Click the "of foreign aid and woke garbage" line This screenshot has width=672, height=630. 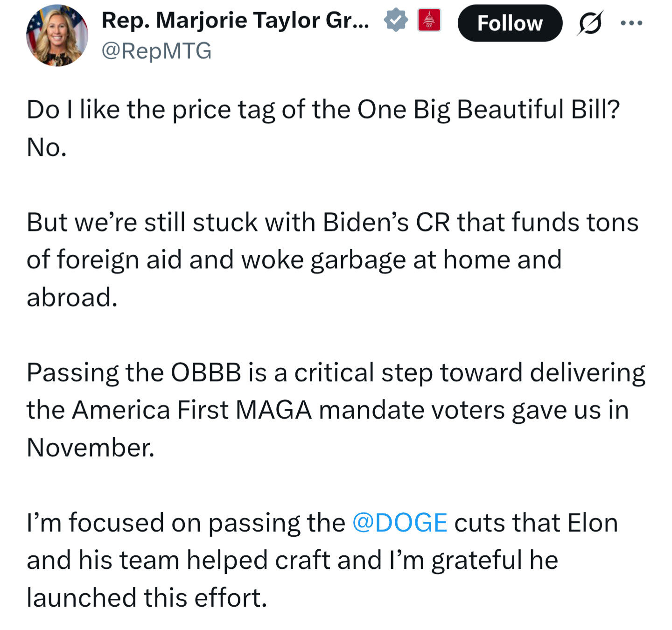click(294, 260)
